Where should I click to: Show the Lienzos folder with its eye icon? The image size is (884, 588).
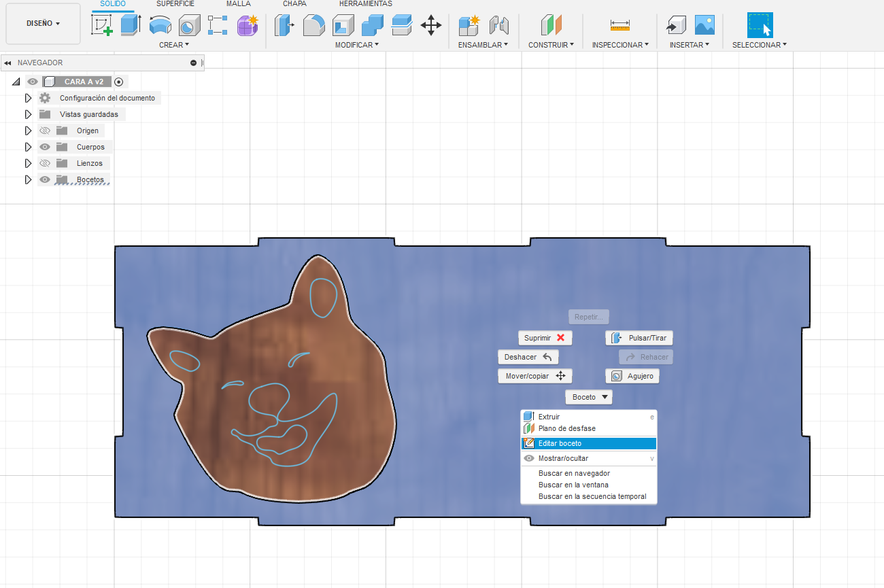click(x=45, y=163)
